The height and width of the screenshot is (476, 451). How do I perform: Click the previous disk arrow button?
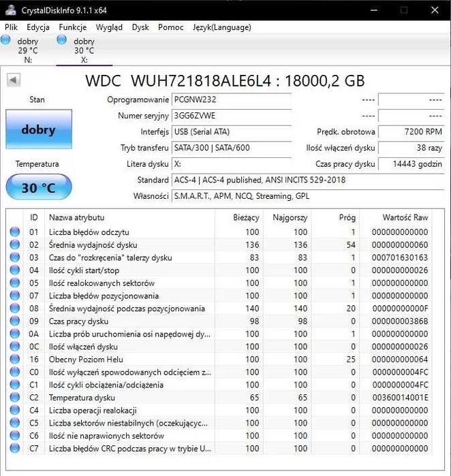14,80
